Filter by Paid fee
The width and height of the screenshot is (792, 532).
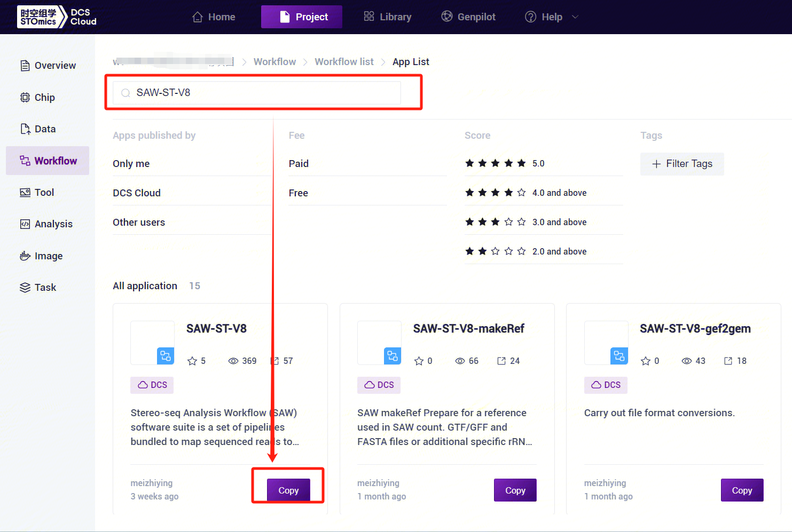coord(299,164)
